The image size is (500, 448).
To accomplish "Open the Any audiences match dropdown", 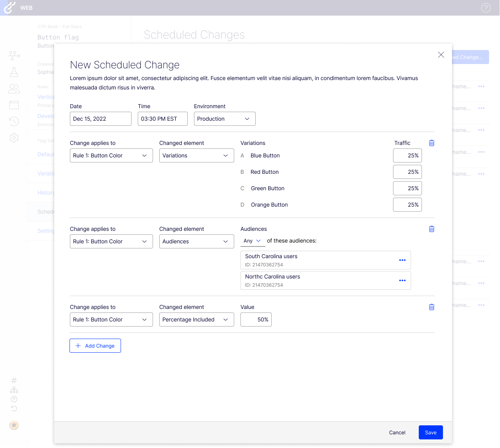I will 253,241.
